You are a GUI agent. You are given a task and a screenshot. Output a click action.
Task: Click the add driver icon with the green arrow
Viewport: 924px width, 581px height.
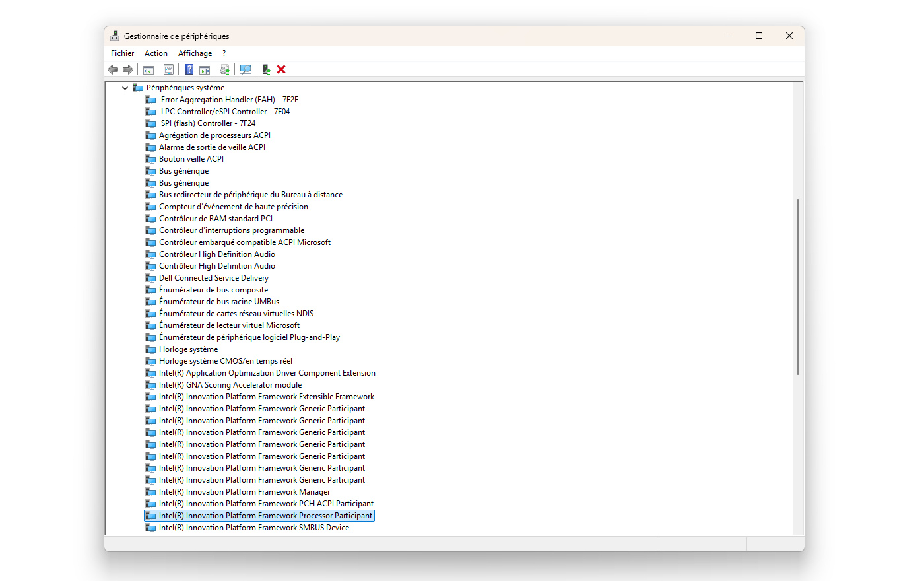[266, 69]
